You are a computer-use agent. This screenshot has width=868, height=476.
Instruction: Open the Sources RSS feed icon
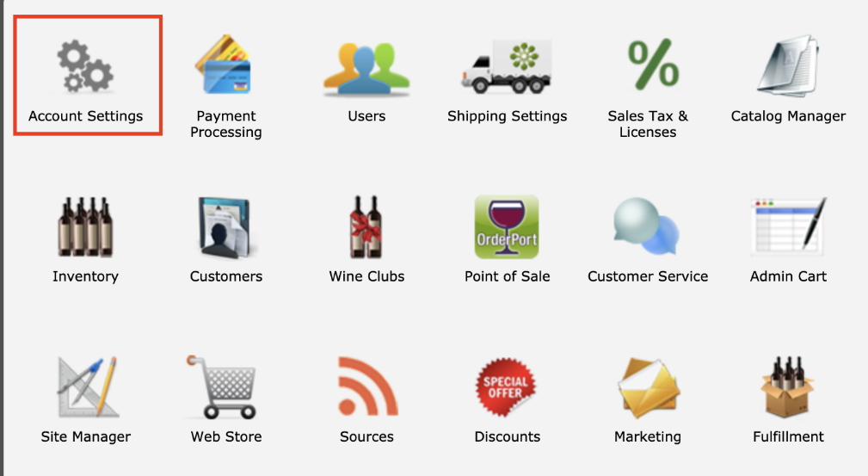tap(367, 386)
